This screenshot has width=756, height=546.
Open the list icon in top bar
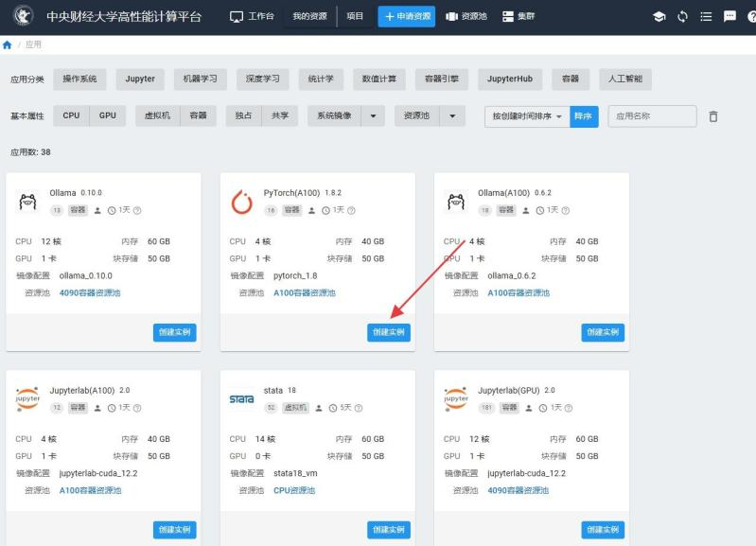point(706,16)
